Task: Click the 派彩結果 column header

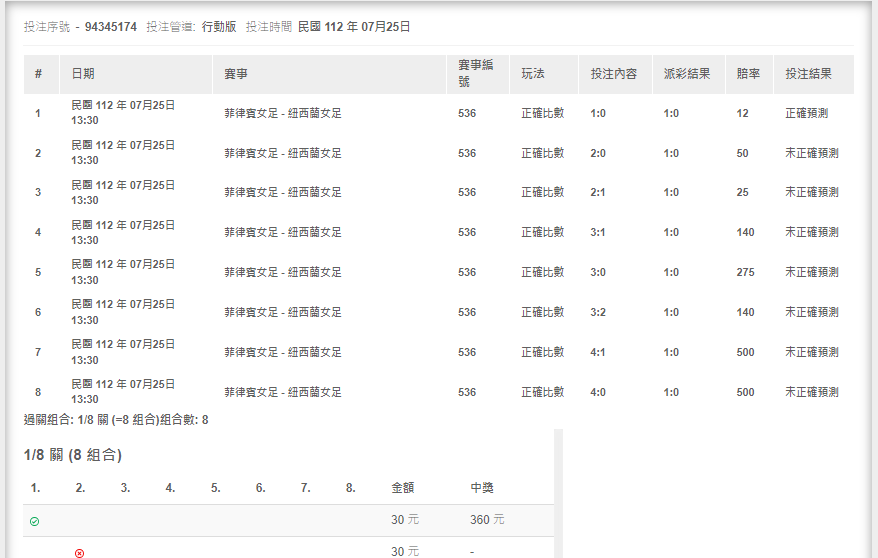Action: pos(687,74)
